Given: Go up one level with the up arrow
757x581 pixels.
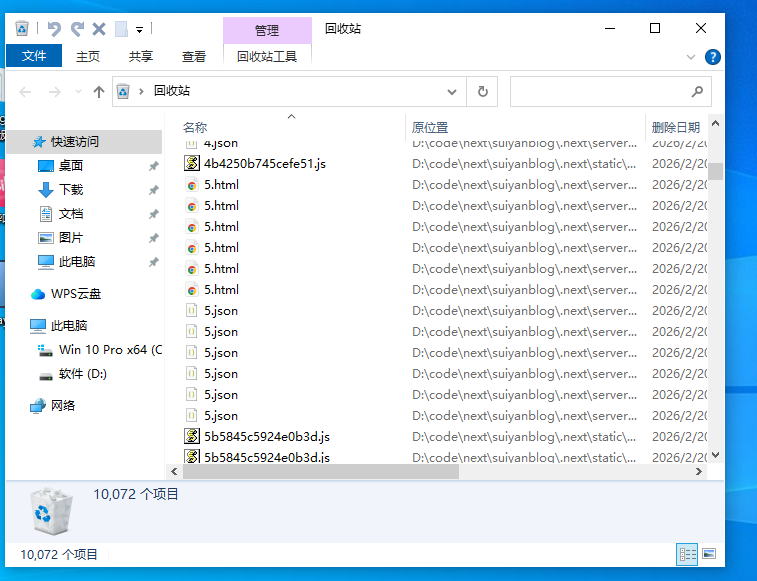Looking at the screenshot, I should click(x=98, y=91).
